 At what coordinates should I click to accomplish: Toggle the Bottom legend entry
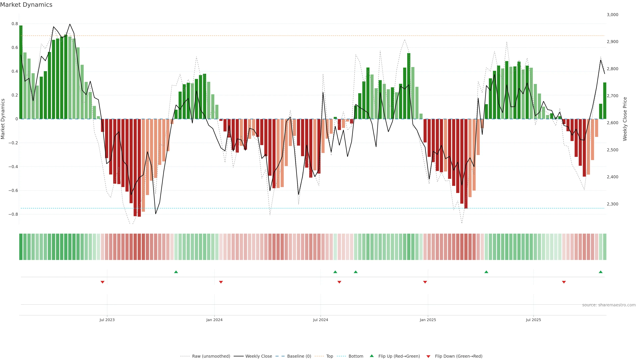pos(356,356)
